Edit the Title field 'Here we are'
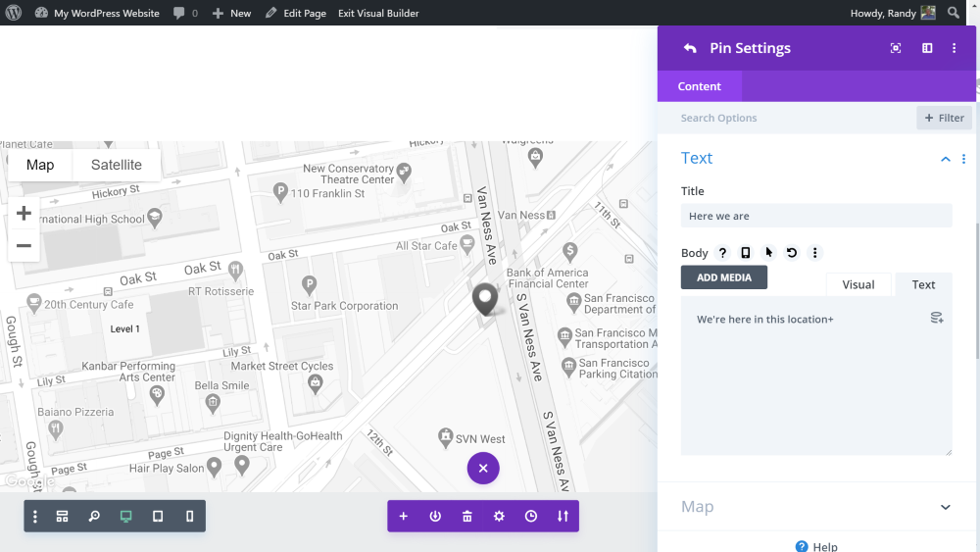Image resolution: width=980 pixels, height=552 pixels. coord(816,216)
